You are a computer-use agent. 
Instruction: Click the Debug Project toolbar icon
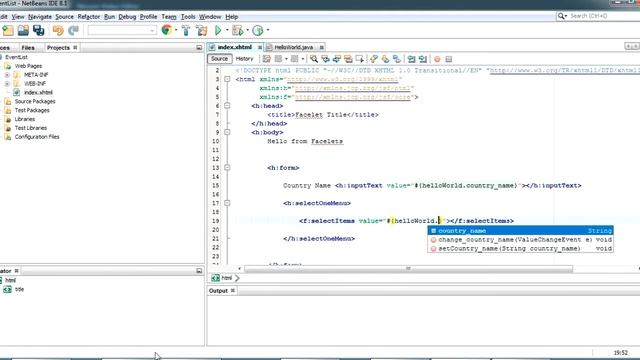[x=237, y=30]
